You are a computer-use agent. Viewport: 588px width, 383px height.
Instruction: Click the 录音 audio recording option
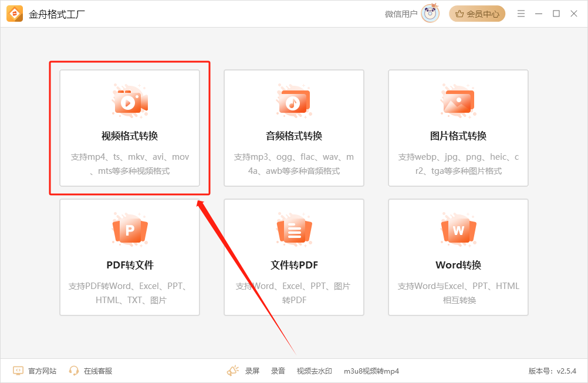click(278, 371)
